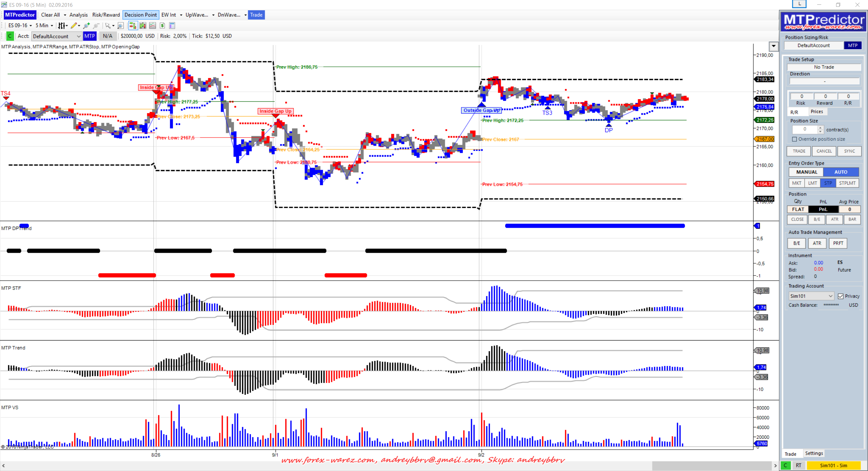The height and width of the screenshot is (471, 868).
Task: Click the pencil drawing tools icon
Action: click(74, 26)
